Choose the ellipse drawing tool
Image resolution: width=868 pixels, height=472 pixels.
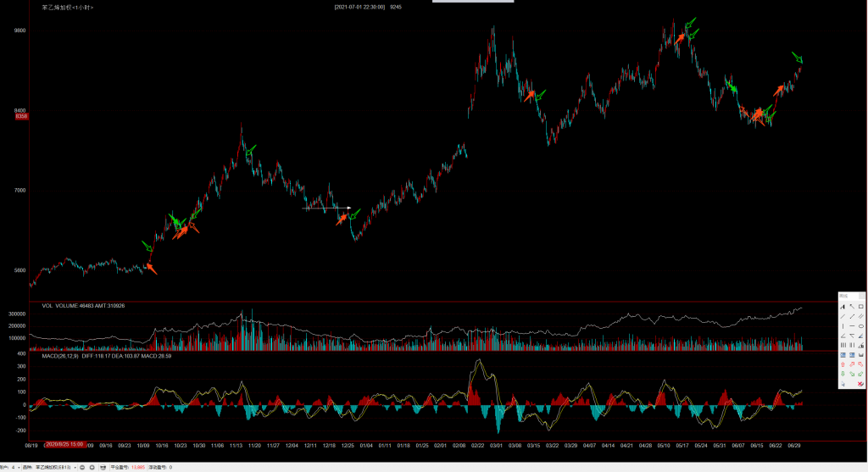[x=861, y=325]
